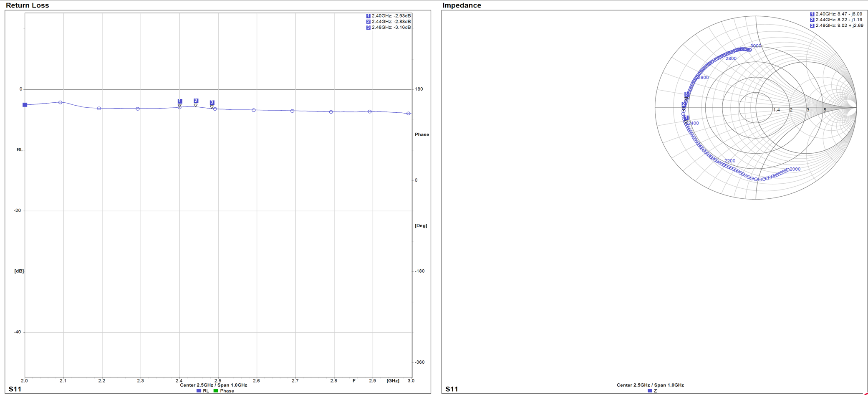Click the S11 label in the Return Loss panel

coord(15,389)
